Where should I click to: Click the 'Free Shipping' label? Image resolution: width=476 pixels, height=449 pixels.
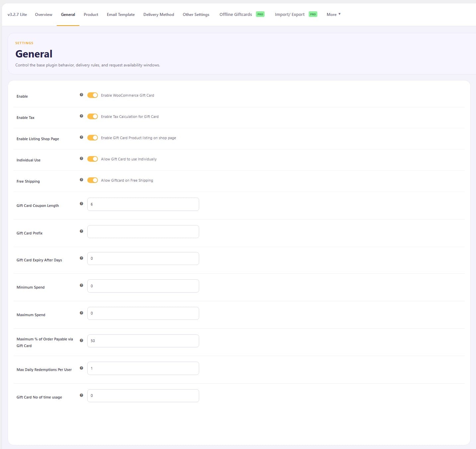pos(28,181)
